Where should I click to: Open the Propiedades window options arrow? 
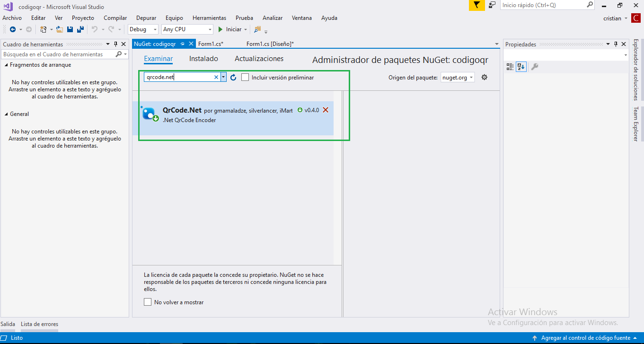[608, 44]
